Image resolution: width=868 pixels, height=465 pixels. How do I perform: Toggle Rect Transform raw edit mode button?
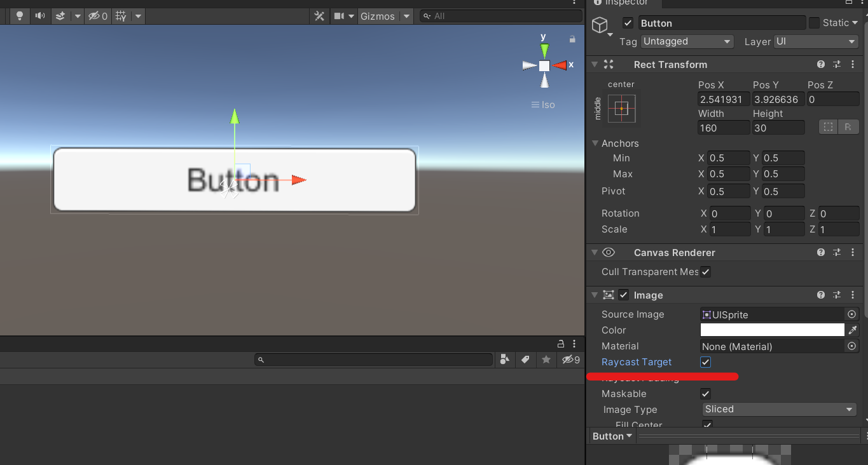point(848,127)
